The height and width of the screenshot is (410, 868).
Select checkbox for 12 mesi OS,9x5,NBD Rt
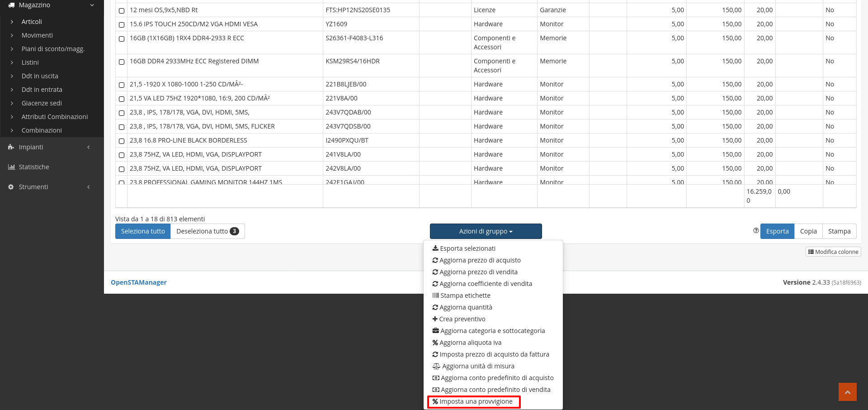coord(122,10)
